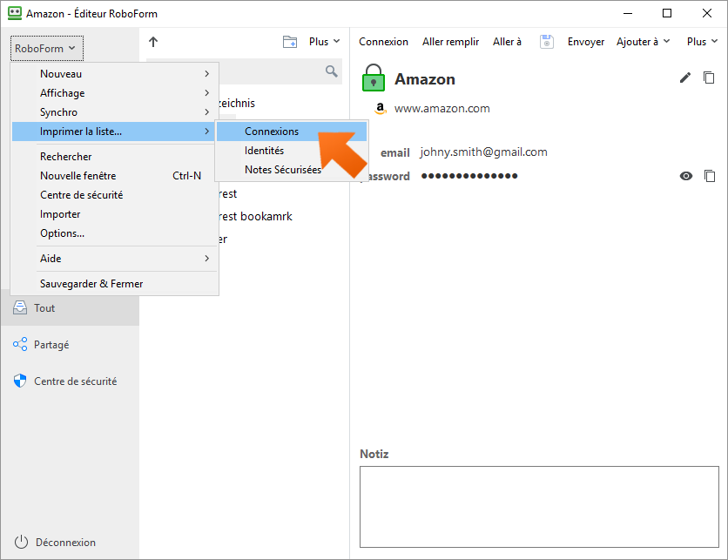Open the Synchro submenu

[x=115, y=112]
